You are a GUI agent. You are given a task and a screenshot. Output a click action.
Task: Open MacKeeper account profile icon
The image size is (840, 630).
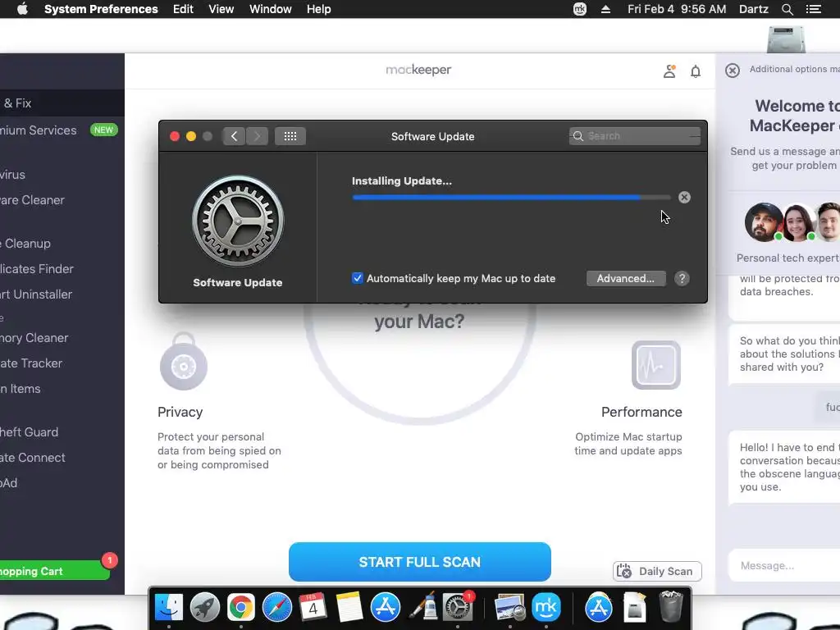(x=669, y=71)
